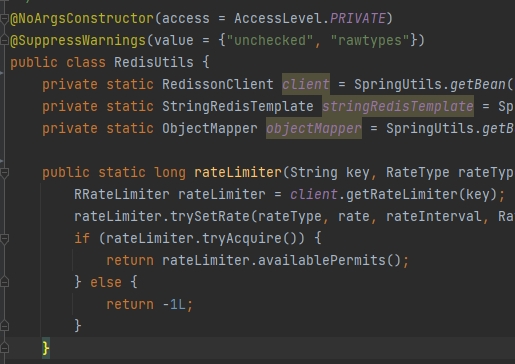Viewport: 515px width, 364px height.
Task: Click the highlighted yellow closing brace
Action: 46,348
